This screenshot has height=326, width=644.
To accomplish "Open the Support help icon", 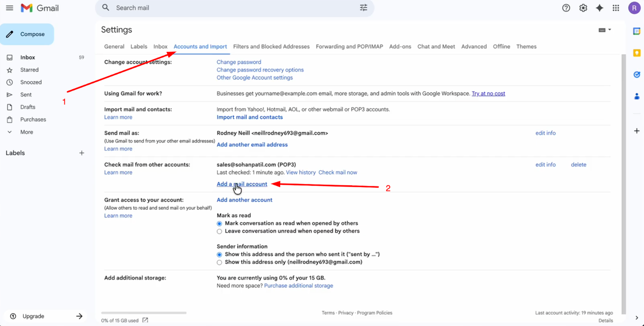I will tap(566, 8).
